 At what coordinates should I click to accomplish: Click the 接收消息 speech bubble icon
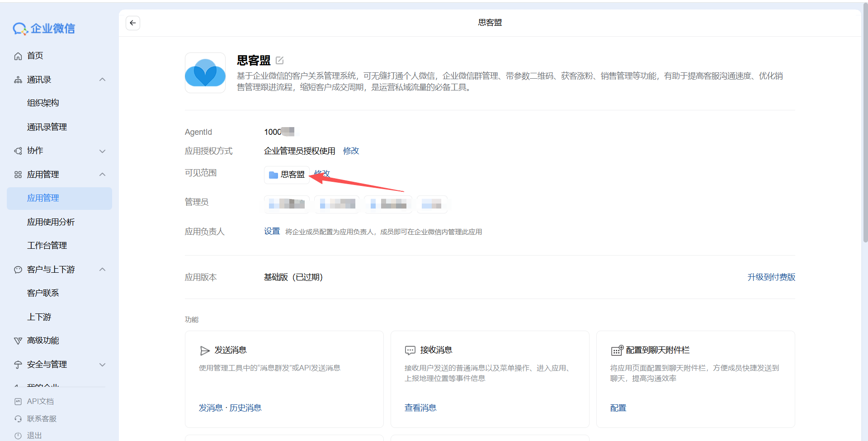coord(410,351)
